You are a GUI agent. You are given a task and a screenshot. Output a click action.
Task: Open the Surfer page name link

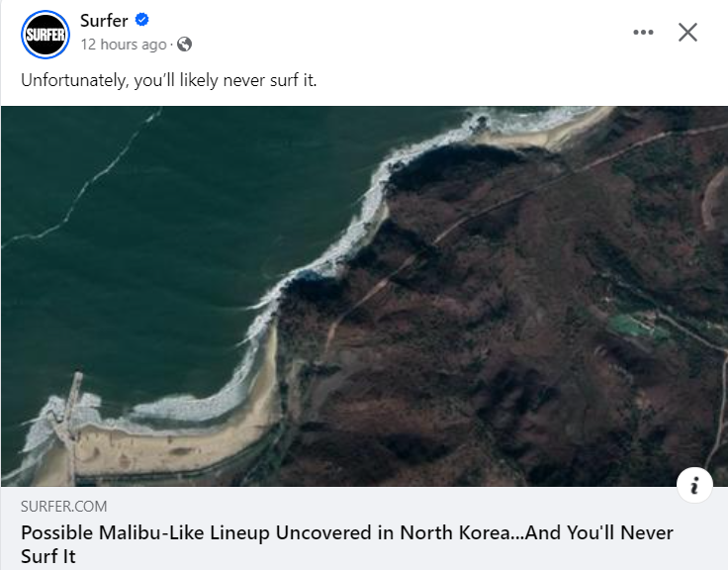[x=104, y=21]
